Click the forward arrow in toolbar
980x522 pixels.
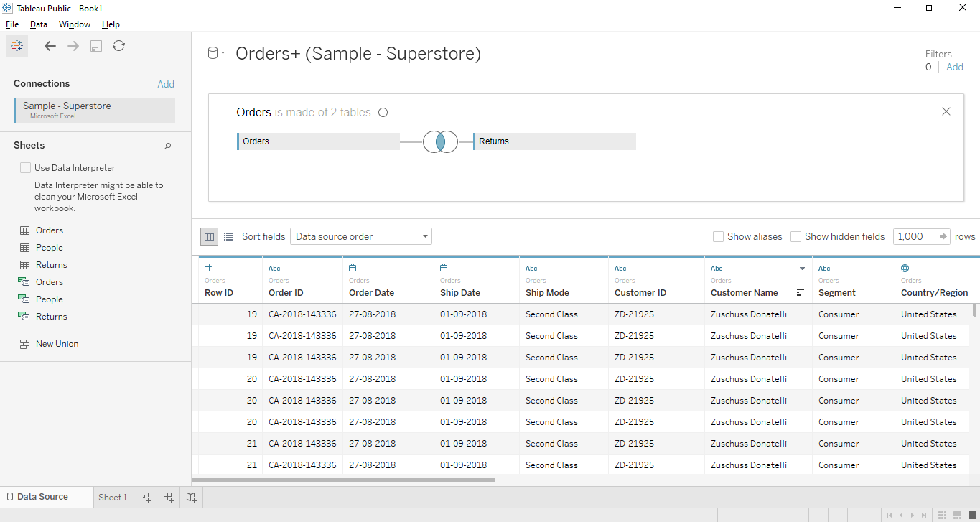coord(73,46)
